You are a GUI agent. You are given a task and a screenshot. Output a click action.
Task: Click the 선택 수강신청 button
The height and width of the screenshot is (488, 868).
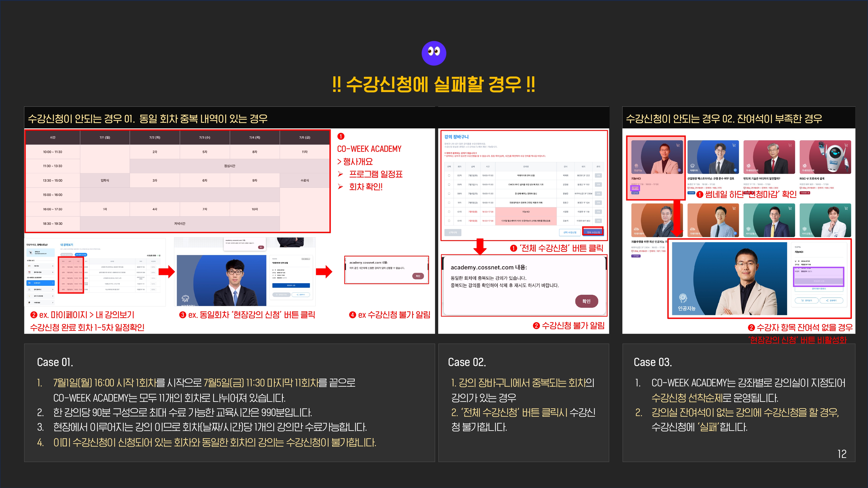570,232
